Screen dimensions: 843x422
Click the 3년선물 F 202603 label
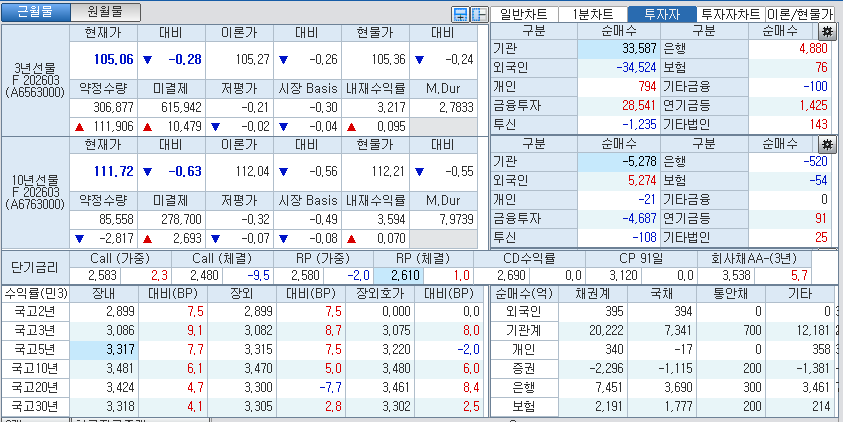35,81
